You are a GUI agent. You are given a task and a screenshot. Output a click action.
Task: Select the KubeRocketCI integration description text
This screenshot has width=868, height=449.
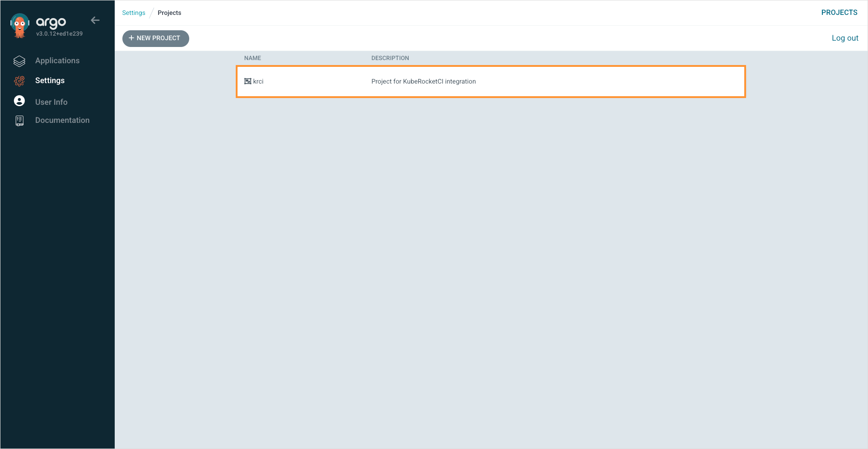tap(423, 81)
